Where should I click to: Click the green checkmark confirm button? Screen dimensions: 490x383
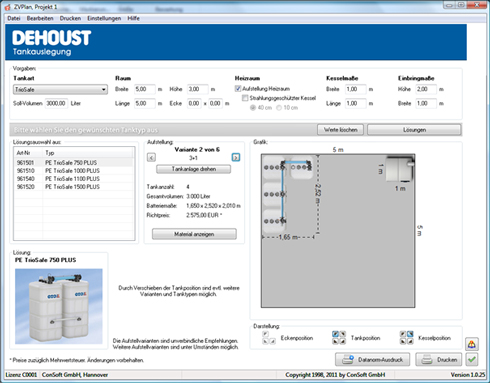point(472,359)
